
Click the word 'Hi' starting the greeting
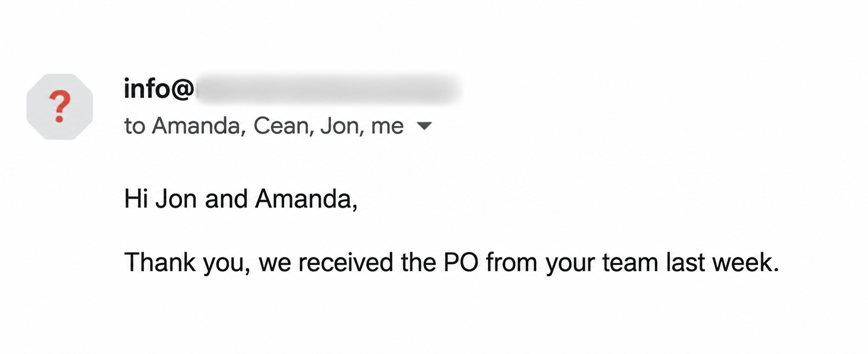[x=136, y=199]
